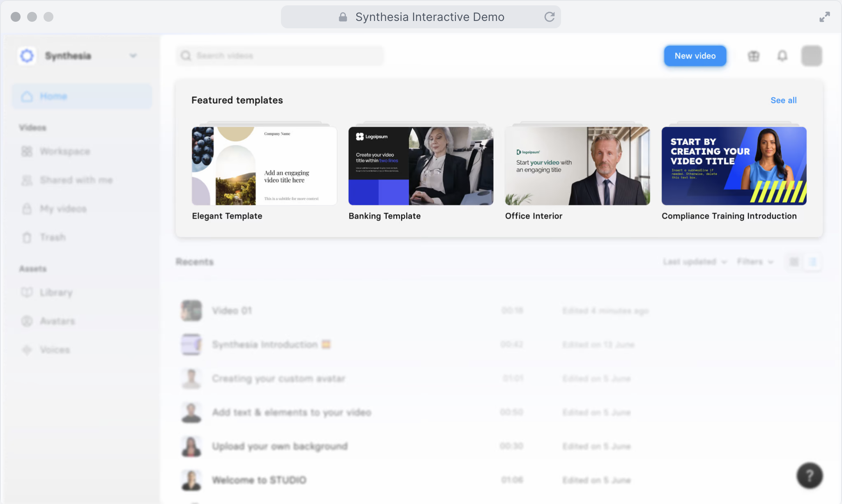Click See all featured templates link

(783, 100)
